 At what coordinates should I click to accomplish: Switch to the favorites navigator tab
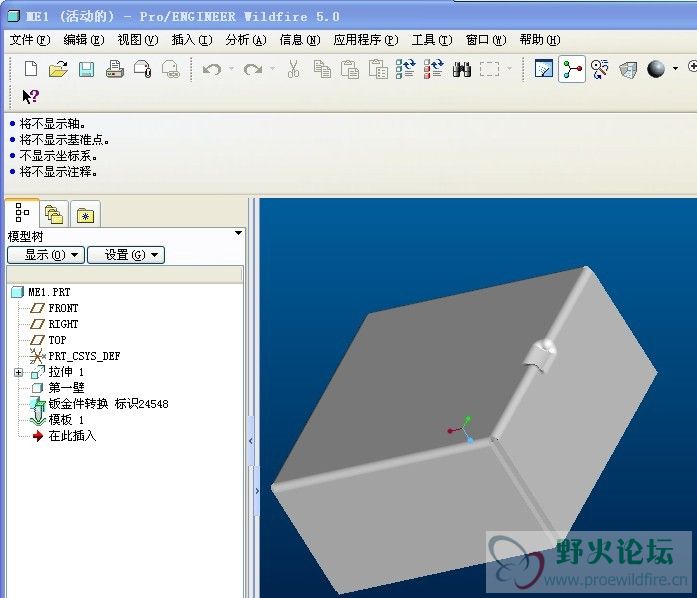tap(85, 214)
